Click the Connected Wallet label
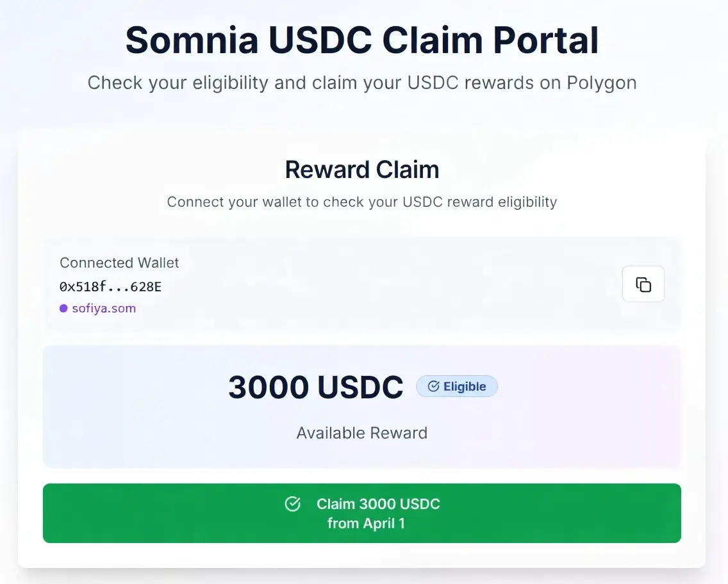This screenshot has width=728, height=584. (119, 263)
